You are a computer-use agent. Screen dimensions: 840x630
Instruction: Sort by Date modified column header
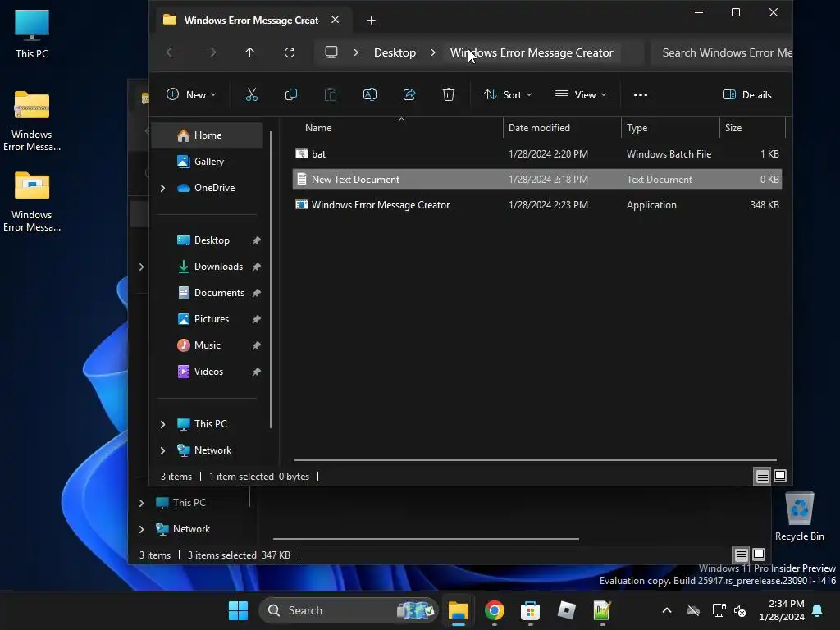[562, 128]
